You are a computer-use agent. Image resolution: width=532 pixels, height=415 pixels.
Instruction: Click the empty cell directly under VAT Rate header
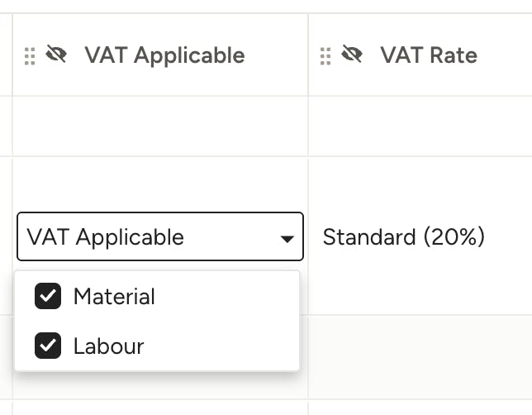[420, 126]
